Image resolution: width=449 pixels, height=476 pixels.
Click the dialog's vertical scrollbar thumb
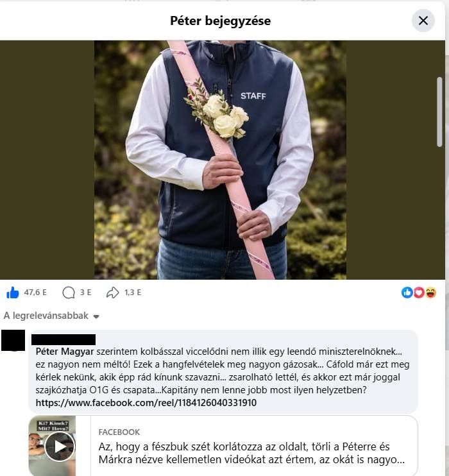(439, 112)
